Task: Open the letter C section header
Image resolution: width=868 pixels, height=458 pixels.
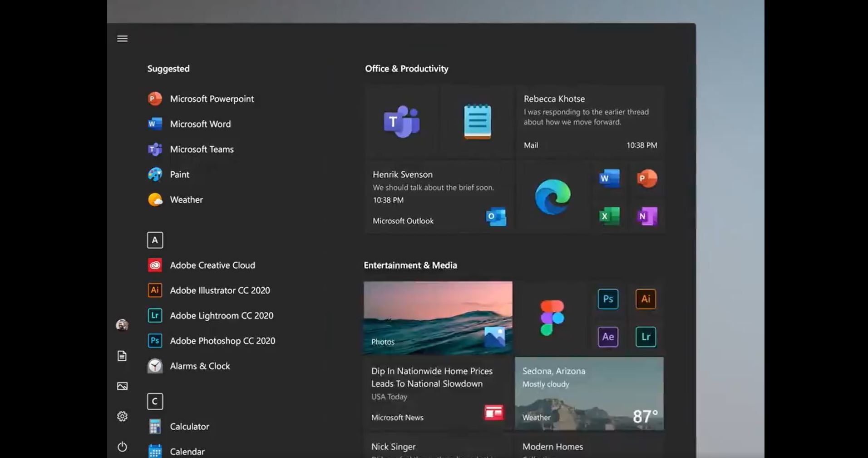Action: (x=155, y=401)
